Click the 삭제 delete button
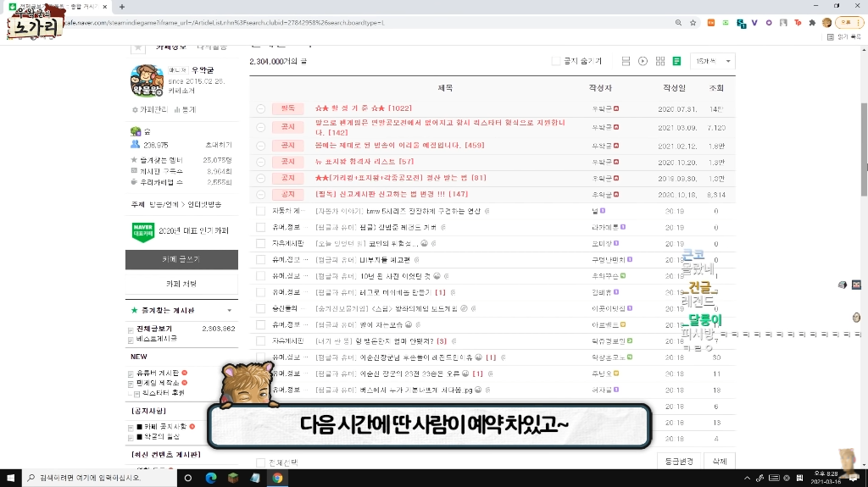The height and width of the screenshot is (487, 868). [x=720, y=462]
